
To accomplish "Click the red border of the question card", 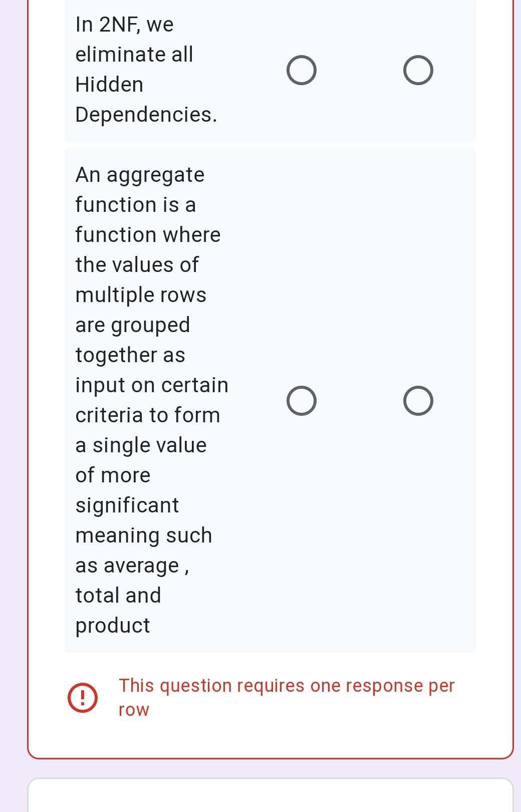I will [x=28, y=401].
